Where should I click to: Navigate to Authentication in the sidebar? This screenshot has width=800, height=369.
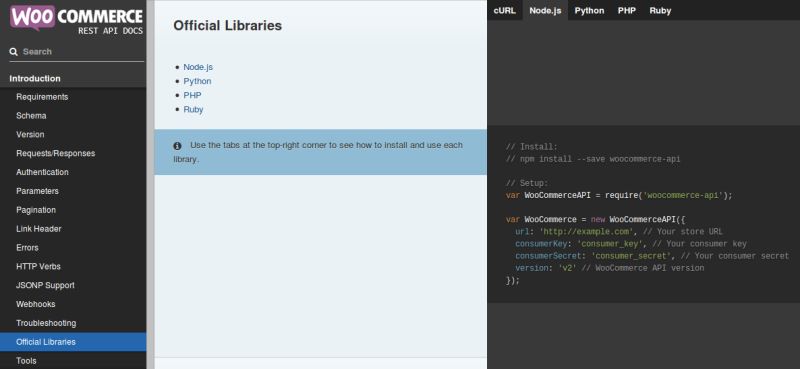pos(73,173)
